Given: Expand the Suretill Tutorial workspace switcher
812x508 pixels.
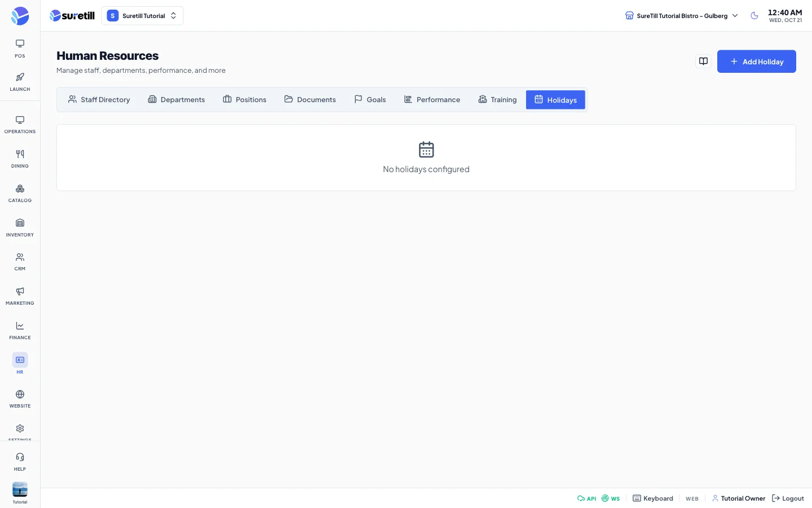Looking at the screenshot, I should tap(142, 16).
